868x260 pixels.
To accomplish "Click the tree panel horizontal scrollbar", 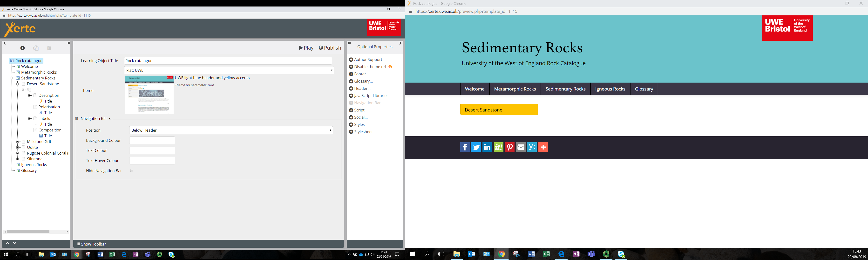I will (29, 232).
